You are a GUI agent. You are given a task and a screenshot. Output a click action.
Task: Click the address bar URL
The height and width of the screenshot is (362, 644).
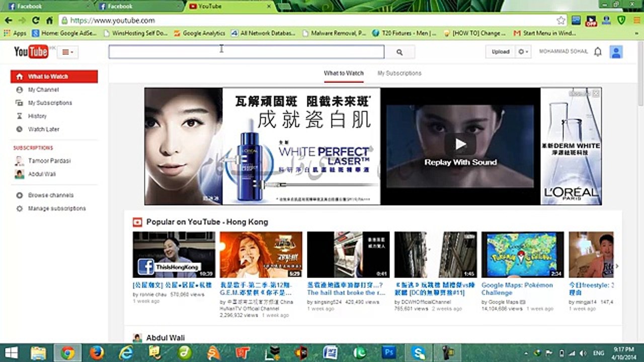pyautogui.click(x=113, y=21)
